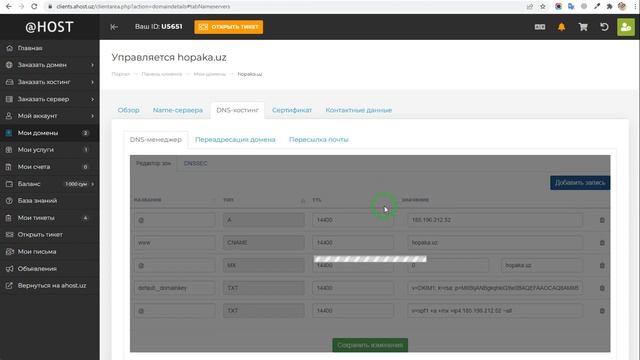This screenshot has height=360, width=640.
Task: Select Переадресация домена sub-tab
Action: click(235, 140)
